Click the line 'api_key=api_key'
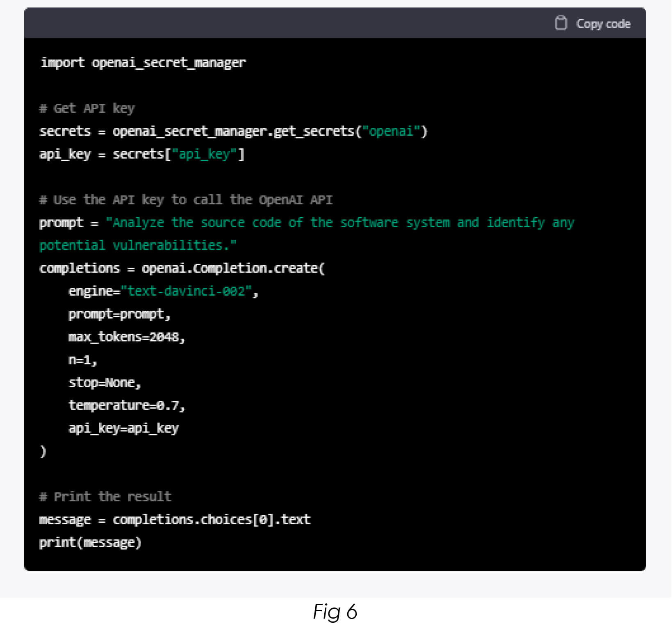The width and height of the screenshot is (672, 635). tap(123, 428)
